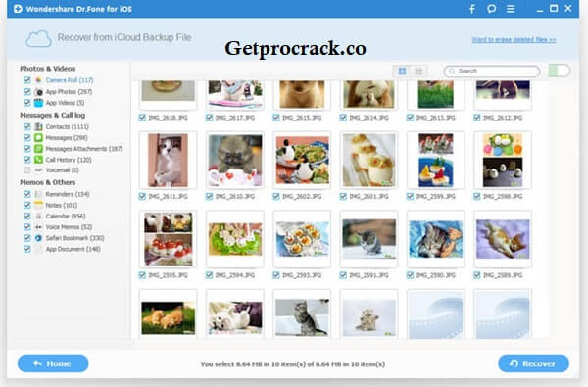Click the App Document icon

[38, 249]
